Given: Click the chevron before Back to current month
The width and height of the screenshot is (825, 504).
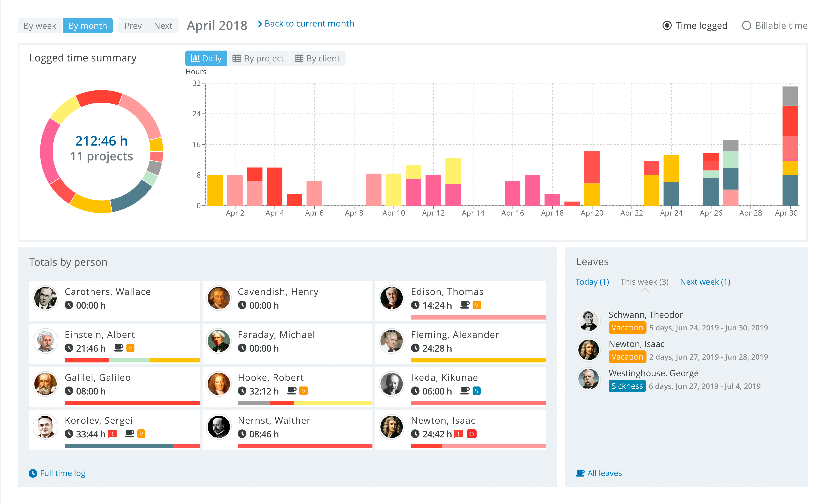Looking at the screenshot, I should pyautogui.click(x=260, y=24).
